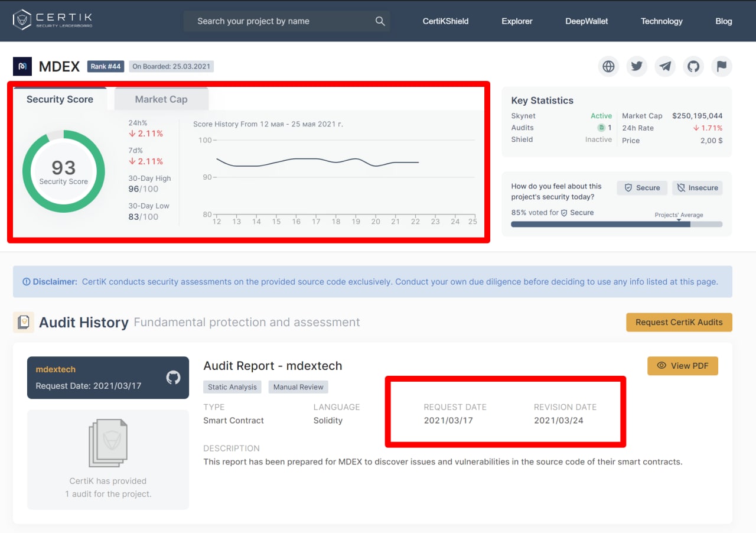Click the search project by name field
The width and height of the screenshot is (756, 533).
pos(286,21)
